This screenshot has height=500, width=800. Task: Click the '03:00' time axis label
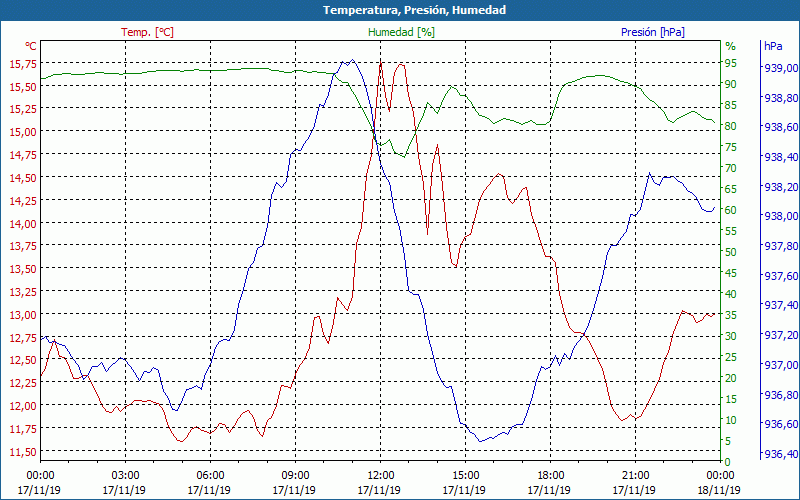point(125,476)
